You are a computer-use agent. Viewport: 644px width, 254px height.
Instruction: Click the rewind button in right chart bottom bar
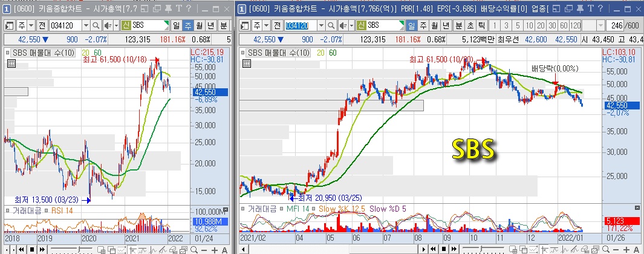433,249
